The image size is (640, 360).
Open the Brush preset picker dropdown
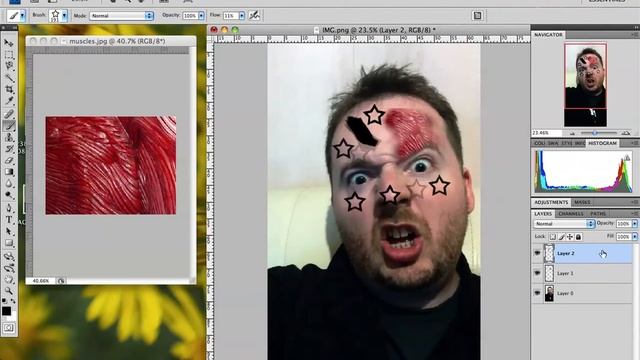click(64, 16)
